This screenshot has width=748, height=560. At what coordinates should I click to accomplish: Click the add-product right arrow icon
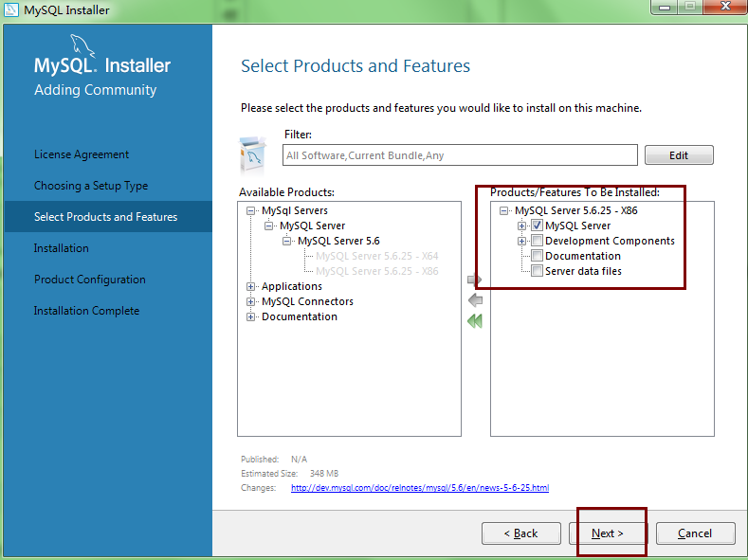point(475,280)
